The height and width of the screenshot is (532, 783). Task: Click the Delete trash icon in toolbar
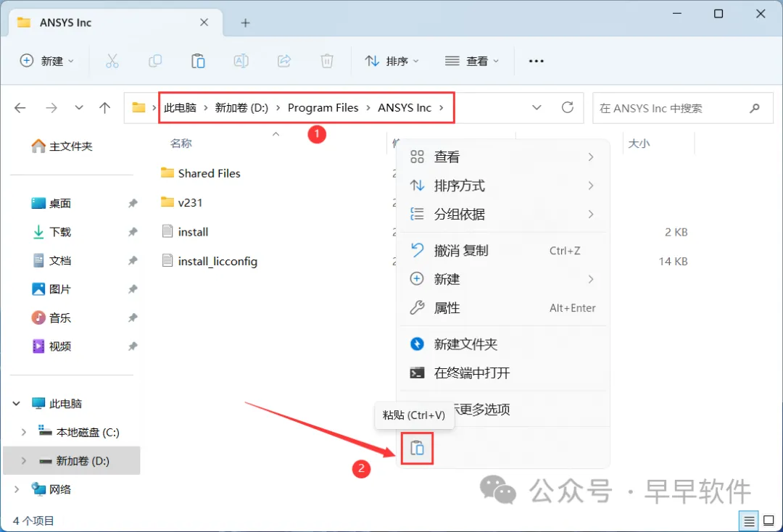click(327, 61)
